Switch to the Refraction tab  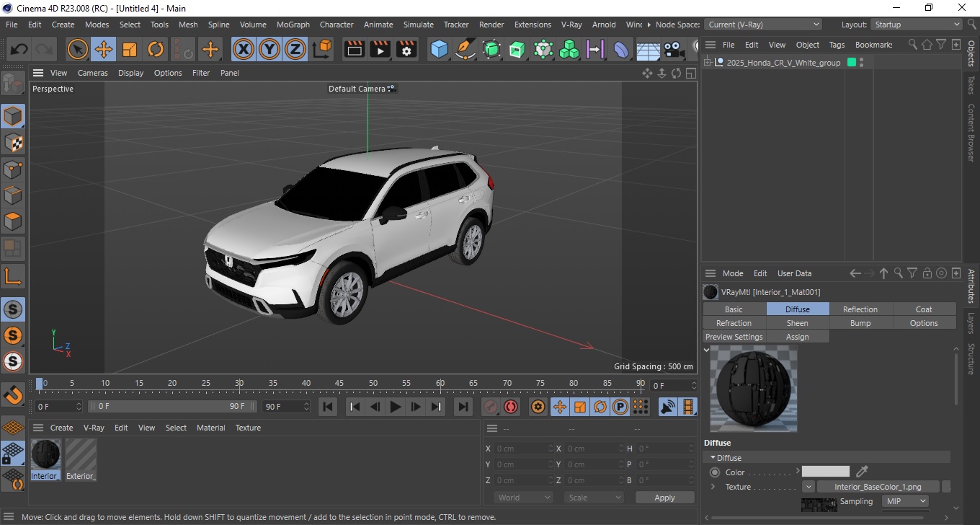[x=734, y=323]
